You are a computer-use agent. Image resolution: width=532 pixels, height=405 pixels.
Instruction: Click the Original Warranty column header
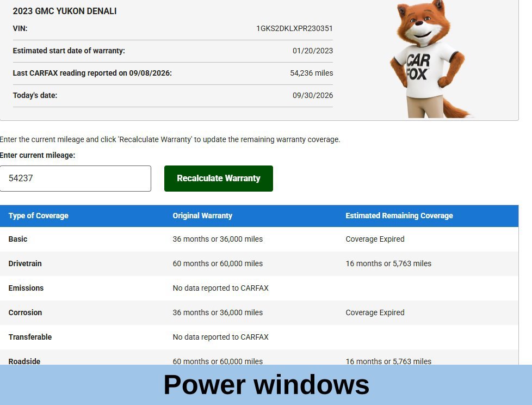coord(202,216)
